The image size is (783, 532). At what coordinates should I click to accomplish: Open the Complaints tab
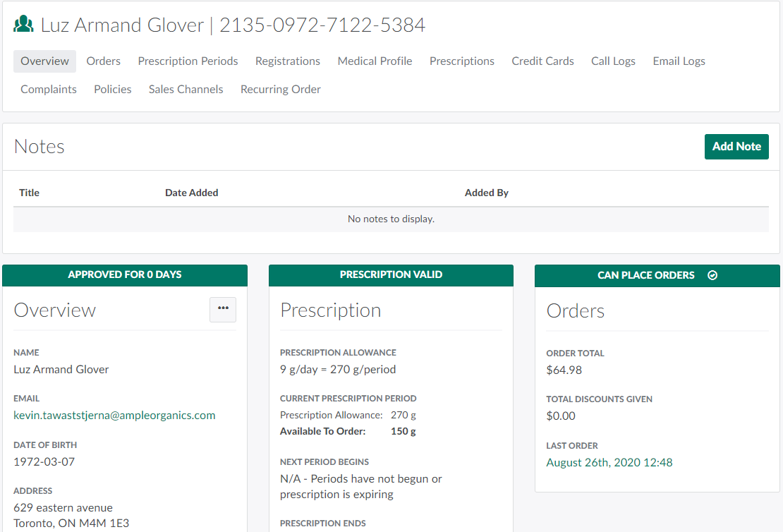coord(49,90)
